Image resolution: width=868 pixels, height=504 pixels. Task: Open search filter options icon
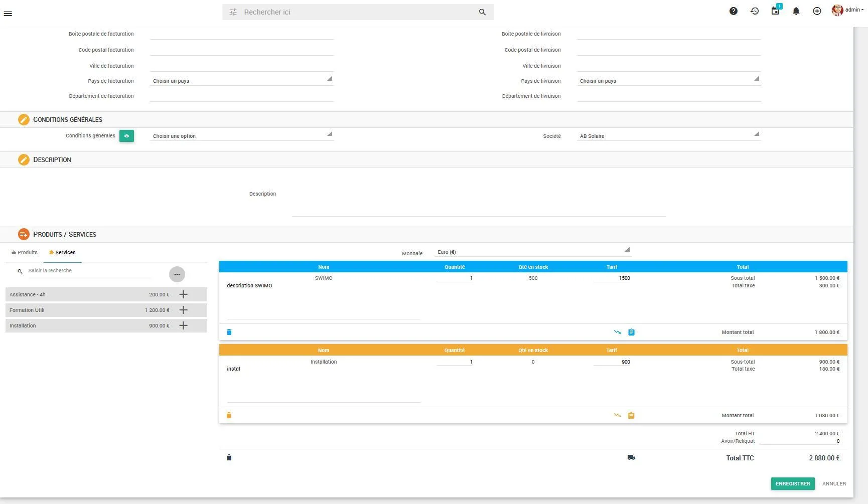tap(233, 12)
